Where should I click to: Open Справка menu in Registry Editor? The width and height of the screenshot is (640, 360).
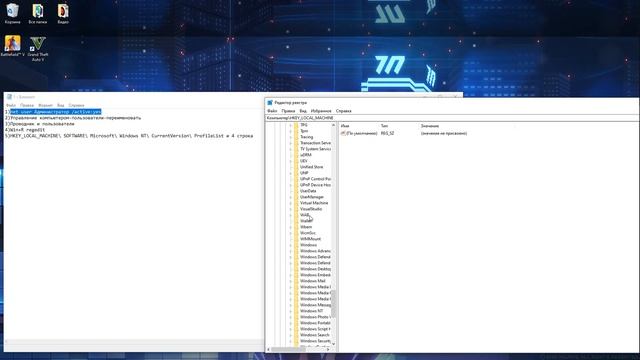343,111
